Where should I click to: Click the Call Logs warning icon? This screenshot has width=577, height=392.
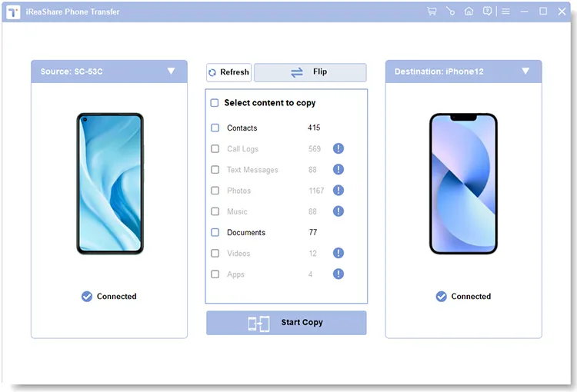[339, 148]
